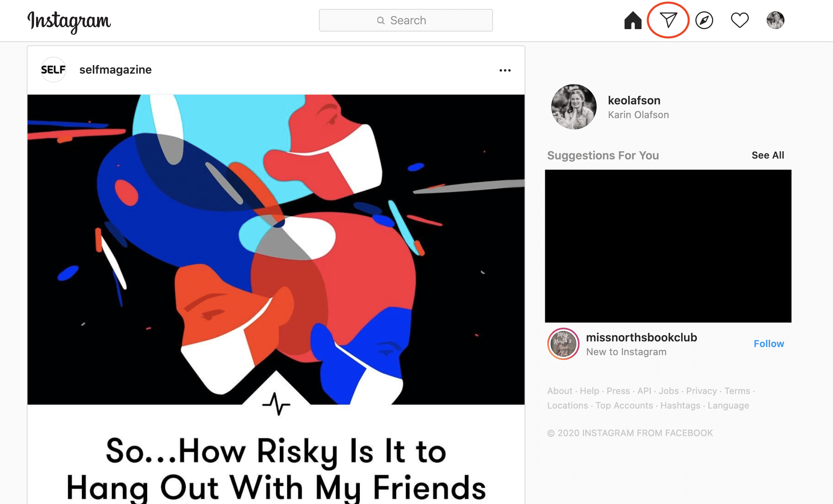833x504 pixels.
Task: Click Karin Olafson's large profile photo
Action: click(x=574, y=107)
